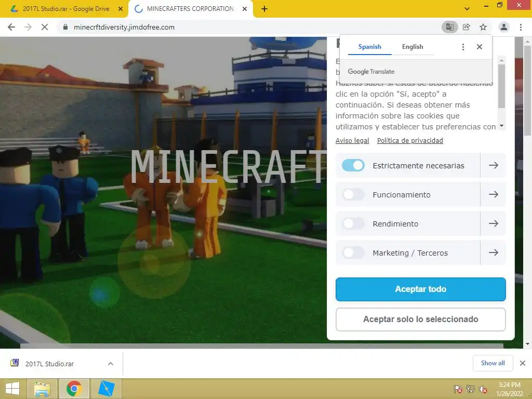
Task: Open downloaded file 2017L Studio.rar
Action: pyautogui.click(x=49, y=364)
